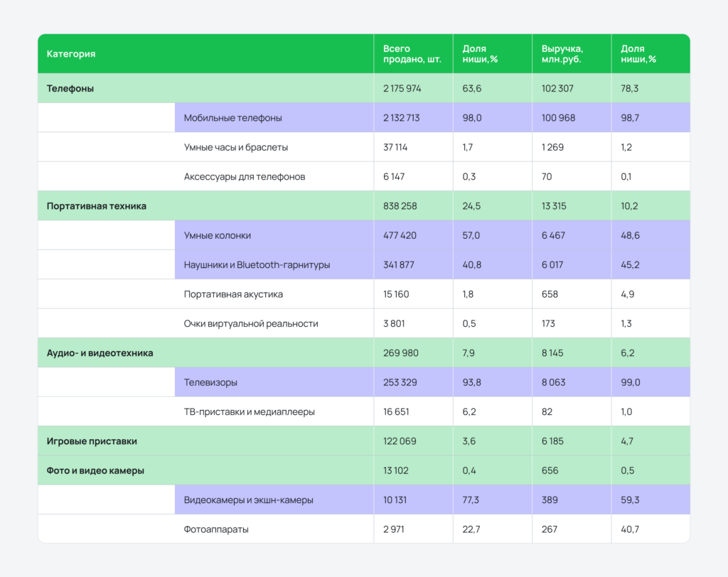Select the "Умные колонки" subcategory cell
The width and height of the screenshot is (728, 577).
click(x=217, y=235)
